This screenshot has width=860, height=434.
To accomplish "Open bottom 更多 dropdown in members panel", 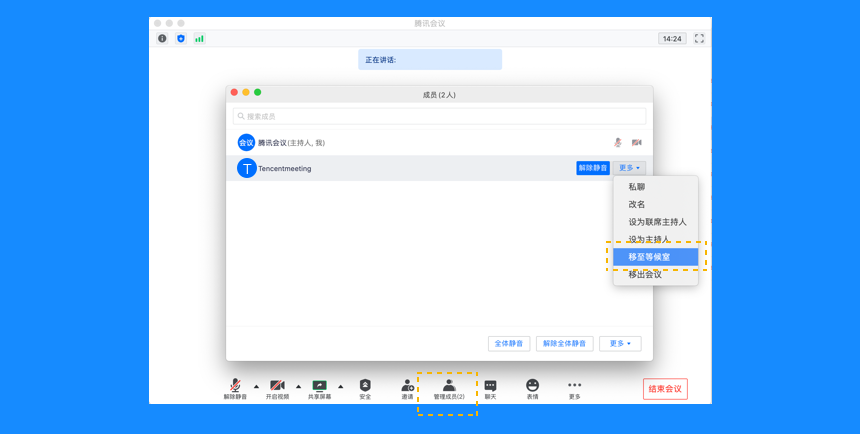I will [x=620, y=343].
